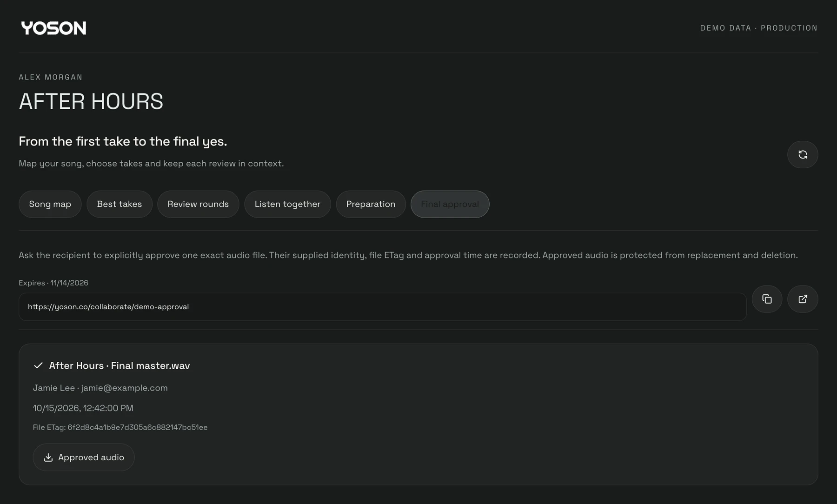Click the After Hours · Final master.wav title

click(120, 366)
